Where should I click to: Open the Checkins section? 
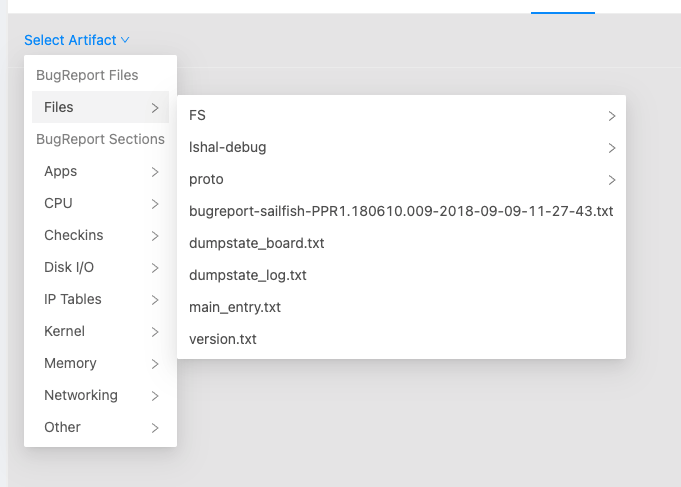(73, 235)
